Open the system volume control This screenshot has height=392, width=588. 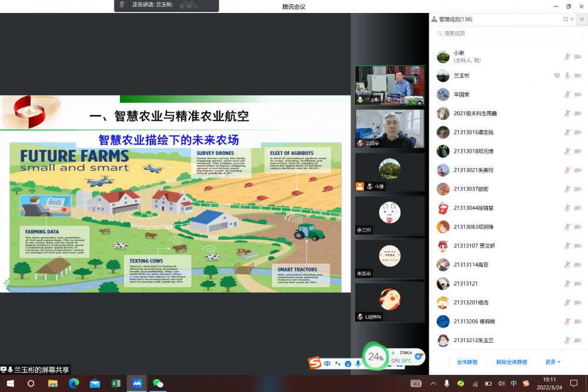point(501,384)
